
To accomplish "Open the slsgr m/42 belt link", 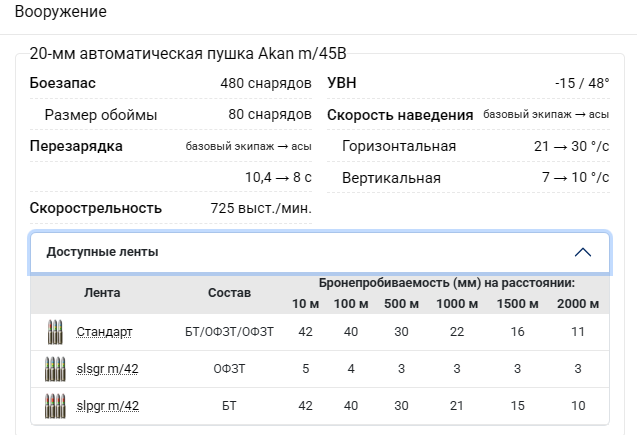I will click(x=107, y=369).
